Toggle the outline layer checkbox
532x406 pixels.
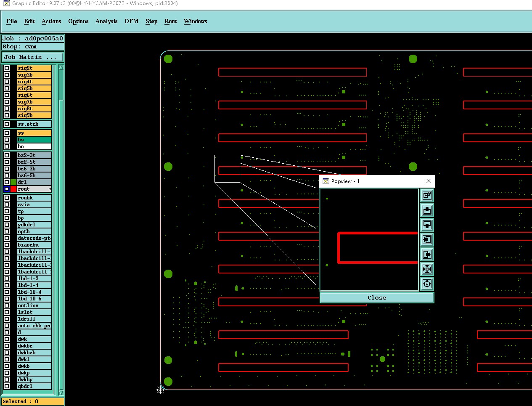click(7, 305)
